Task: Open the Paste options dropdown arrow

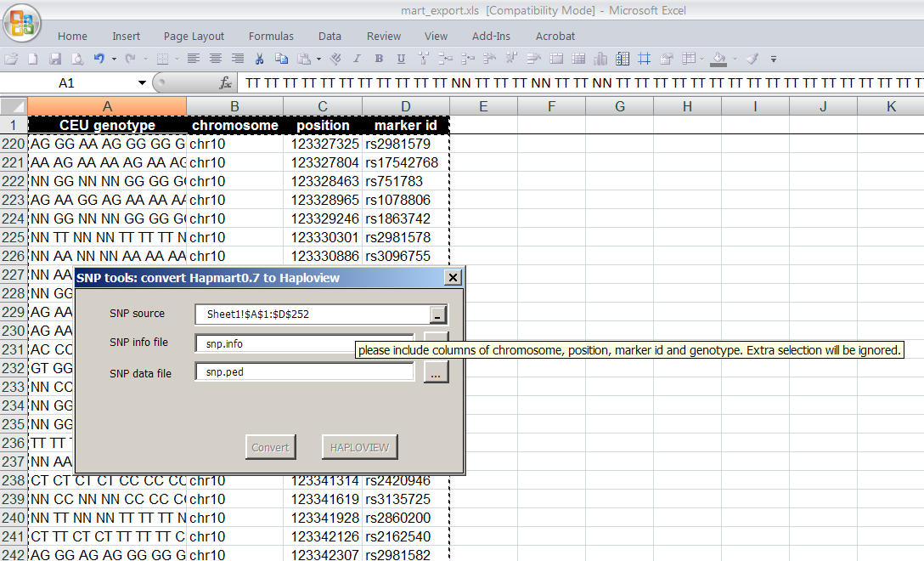Action: tap(318, 59)
